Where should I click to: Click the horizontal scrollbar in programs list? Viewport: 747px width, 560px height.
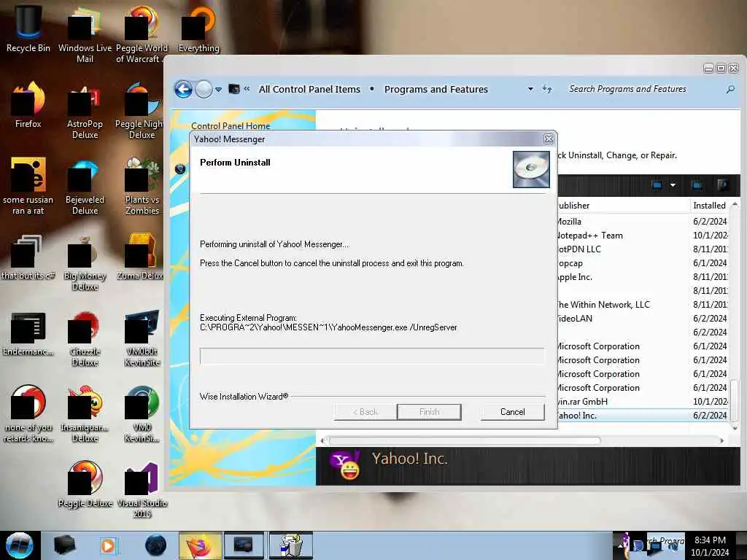tap(465, 440)
